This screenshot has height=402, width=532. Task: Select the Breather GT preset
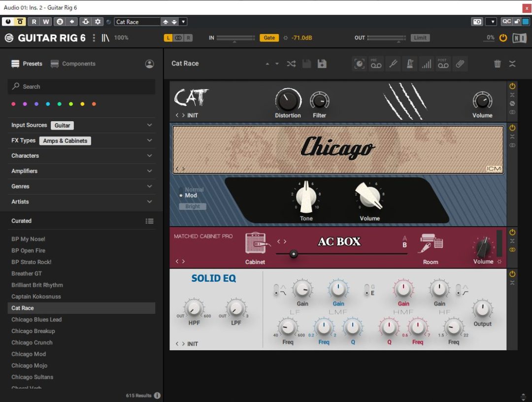tap(27, 273)
